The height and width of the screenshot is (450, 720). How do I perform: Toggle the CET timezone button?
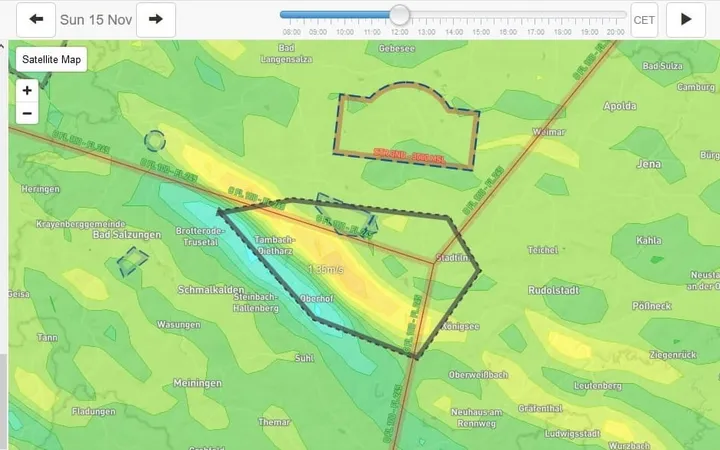coord(644,20)
